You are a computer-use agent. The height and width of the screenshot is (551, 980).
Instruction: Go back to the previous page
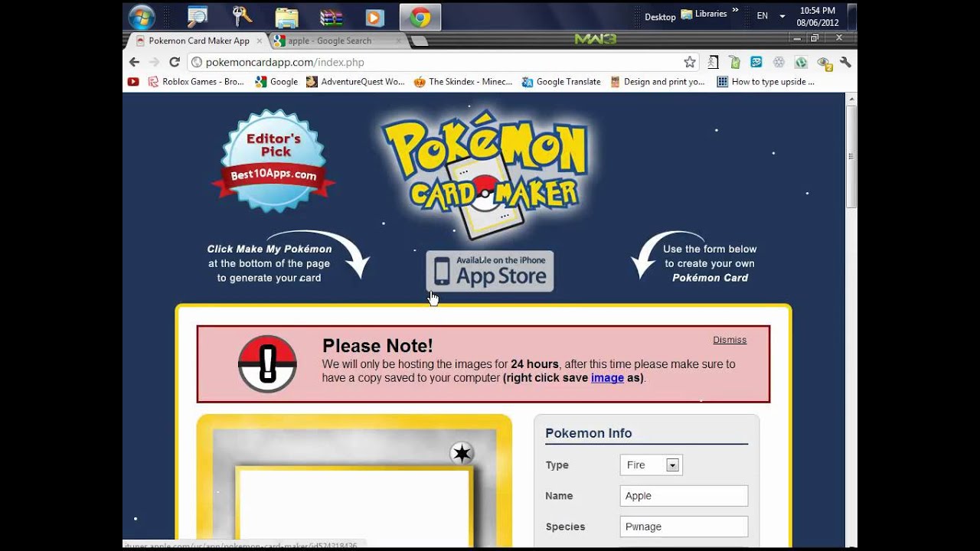134,62
